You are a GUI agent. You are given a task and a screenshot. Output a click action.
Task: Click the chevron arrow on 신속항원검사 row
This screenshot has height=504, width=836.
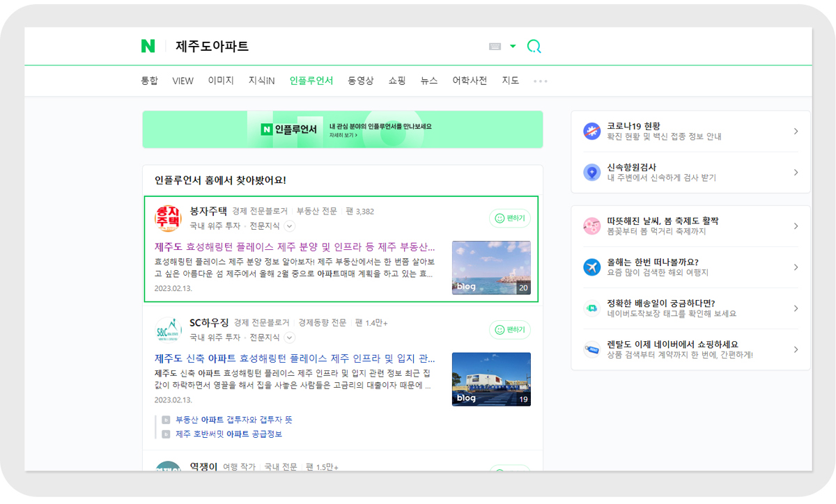796,173
